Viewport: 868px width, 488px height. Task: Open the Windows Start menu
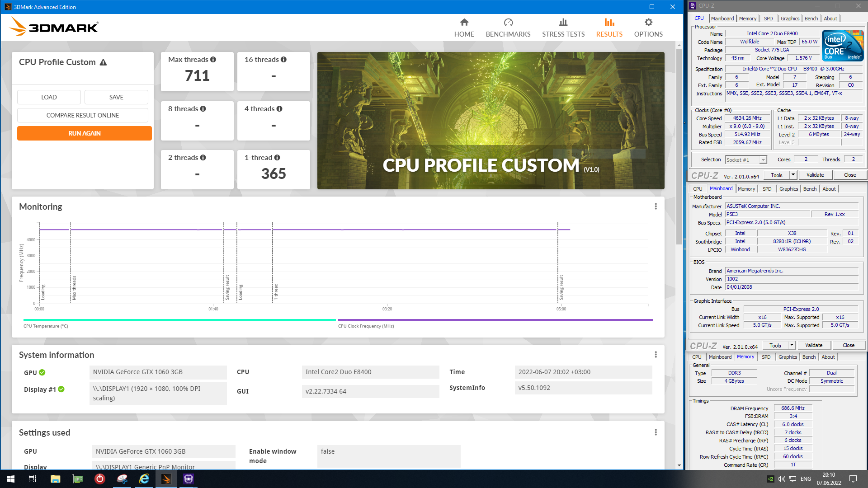[x=11, y=479]
